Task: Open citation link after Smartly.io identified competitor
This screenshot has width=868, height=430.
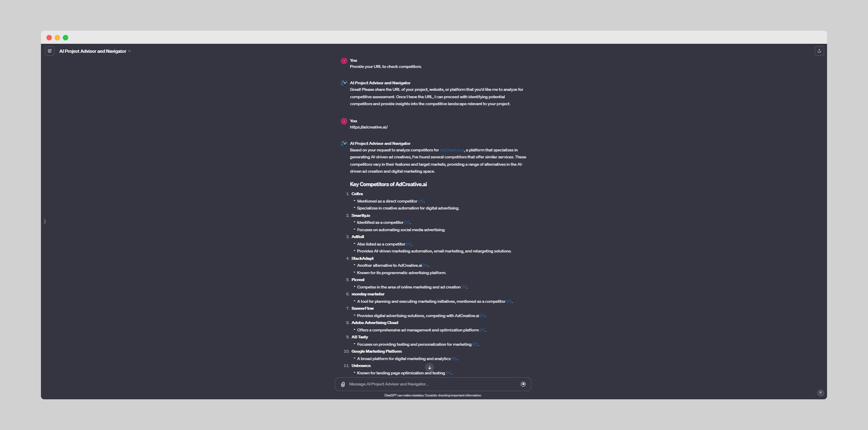Action: [x=407, y=223]
